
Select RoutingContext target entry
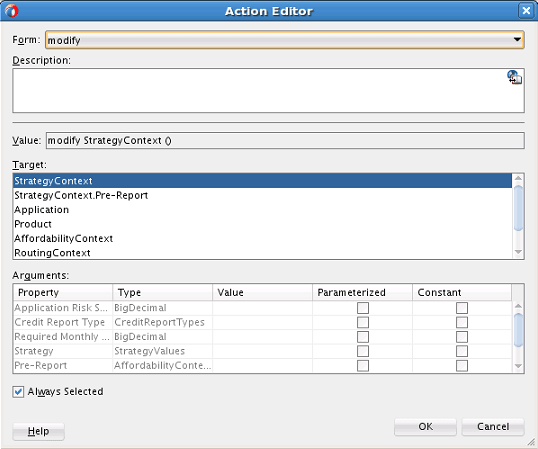pyautogui.click(x=262, y=253)
